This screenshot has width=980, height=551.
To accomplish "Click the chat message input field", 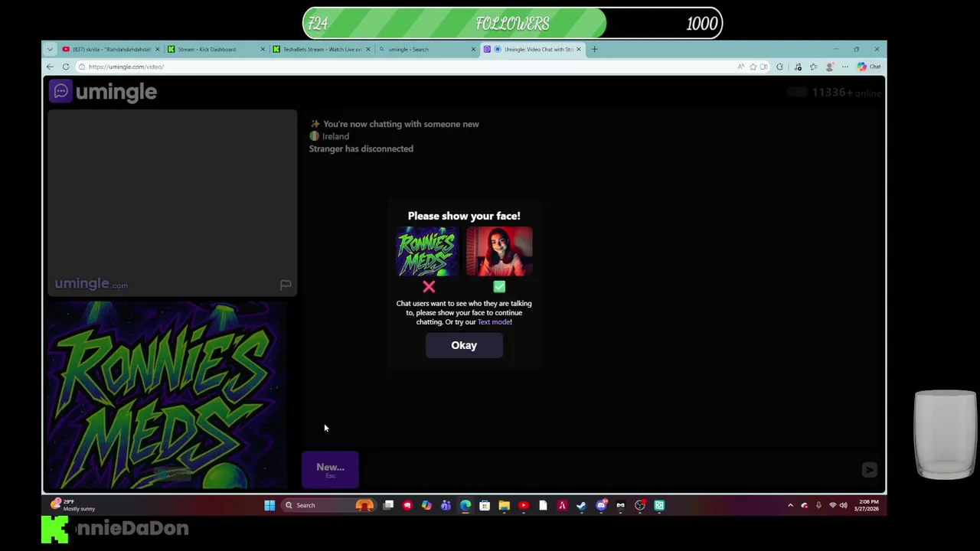I will click(609, 470).
